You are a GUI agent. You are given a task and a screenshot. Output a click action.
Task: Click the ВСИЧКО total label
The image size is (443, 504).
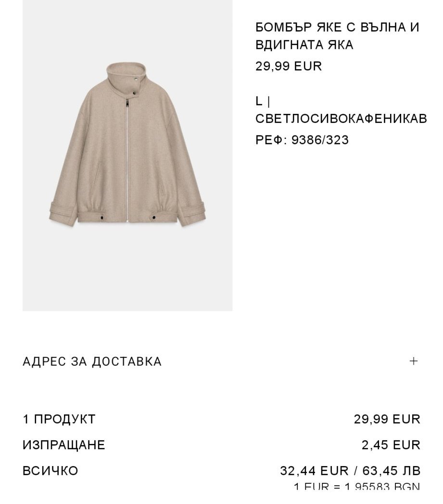(x=50, y=470)
